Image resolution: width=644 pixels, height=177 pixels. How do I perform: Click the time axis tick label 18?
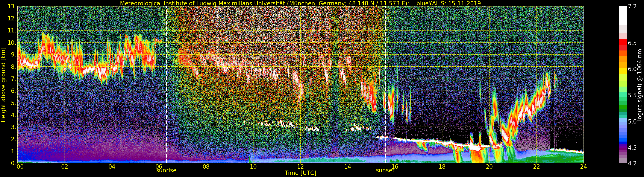(x=442, y=166)
